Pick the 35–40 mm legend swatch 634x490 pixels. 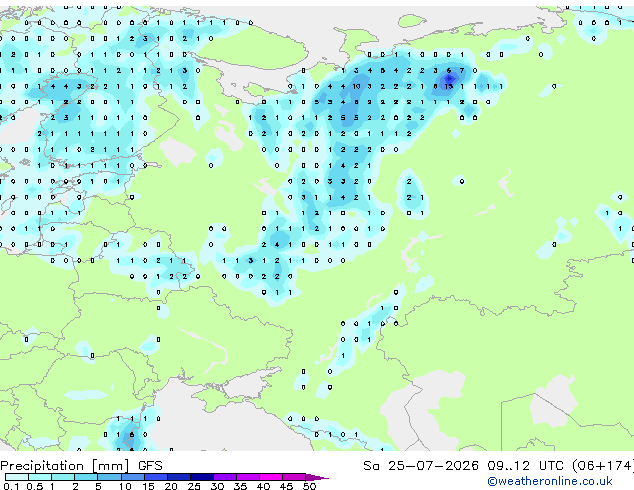tap(247, 477)
